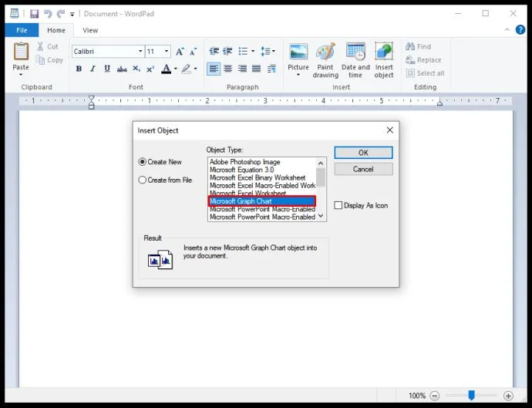The image size is (532, 408).
Task: Open the line spacing dropdown
Action: tap(268, 51)
